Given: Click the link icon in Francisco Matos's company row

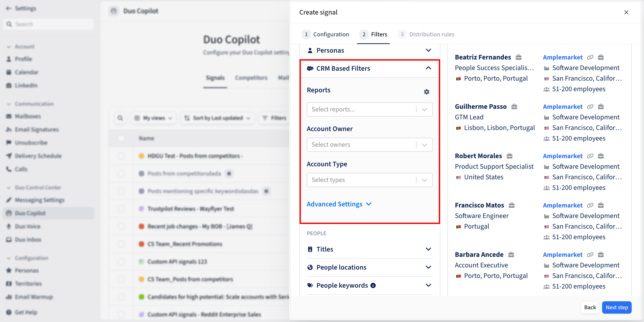Looking at the screenshot, I should coord(590,205).
